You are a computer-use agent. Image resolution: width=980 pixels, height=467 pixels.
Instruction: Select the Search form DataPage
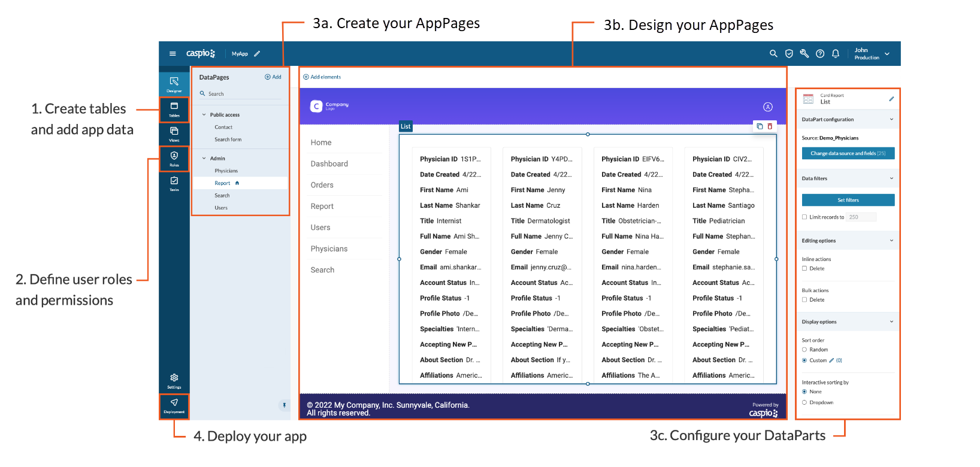[228, 140]
